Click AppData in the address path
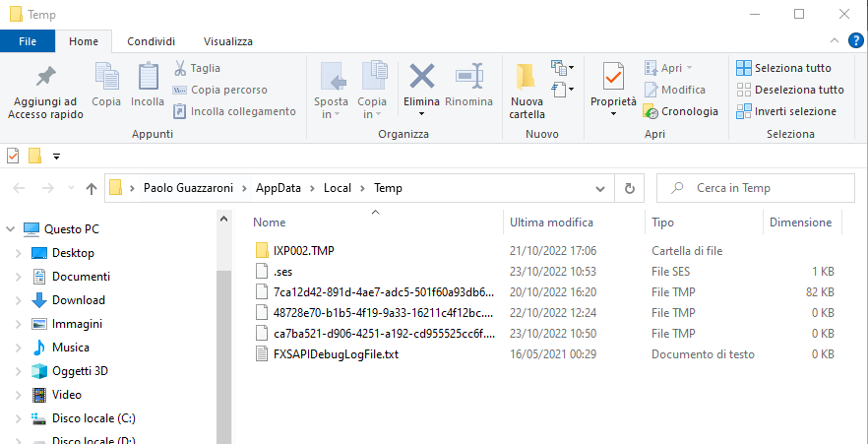Screen dimensions: 868x444 pyautogui.click(x=279, y=188)
